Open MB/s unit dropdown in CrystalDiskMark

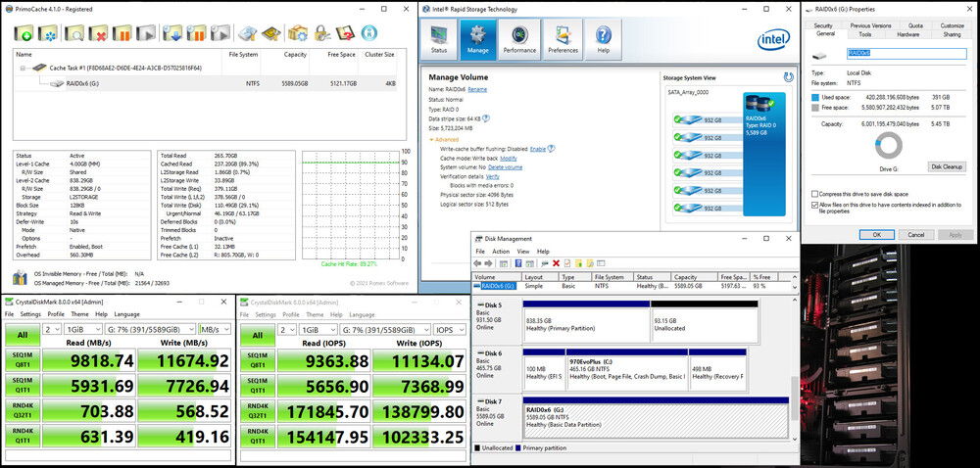(x=215, y=329)
